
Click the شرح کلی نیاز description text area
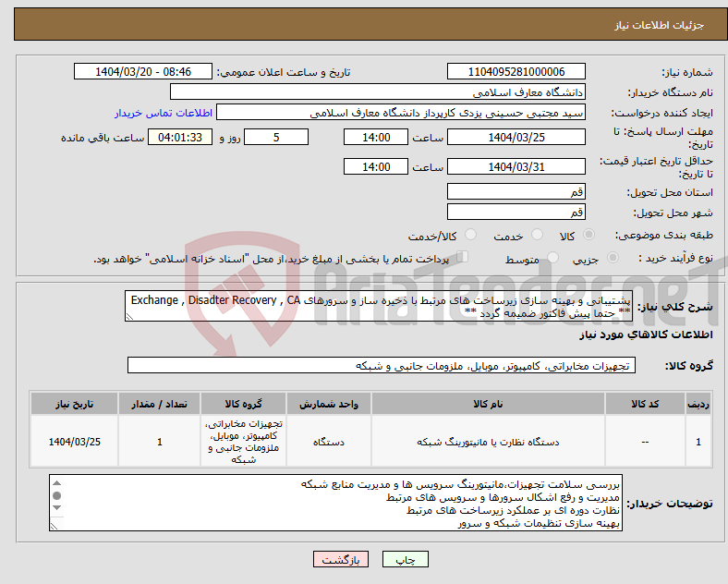point(379,306)
